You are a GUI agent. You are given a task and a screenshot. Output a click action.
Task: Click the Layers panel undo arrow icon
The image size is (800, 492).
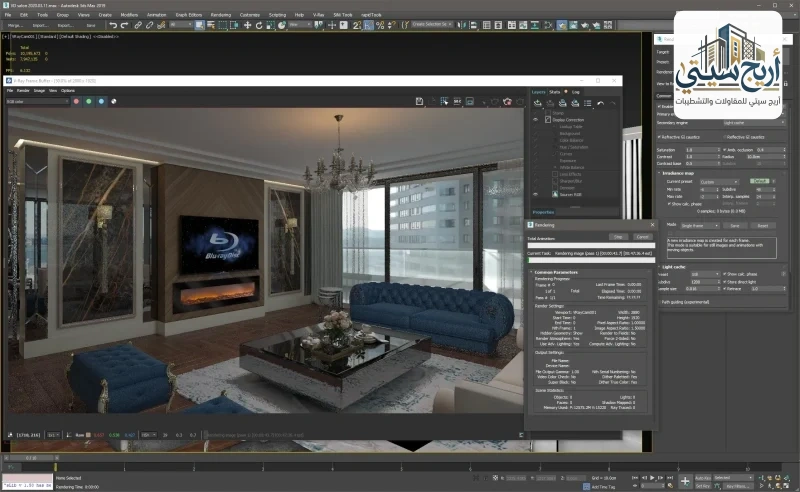point(601,103)
